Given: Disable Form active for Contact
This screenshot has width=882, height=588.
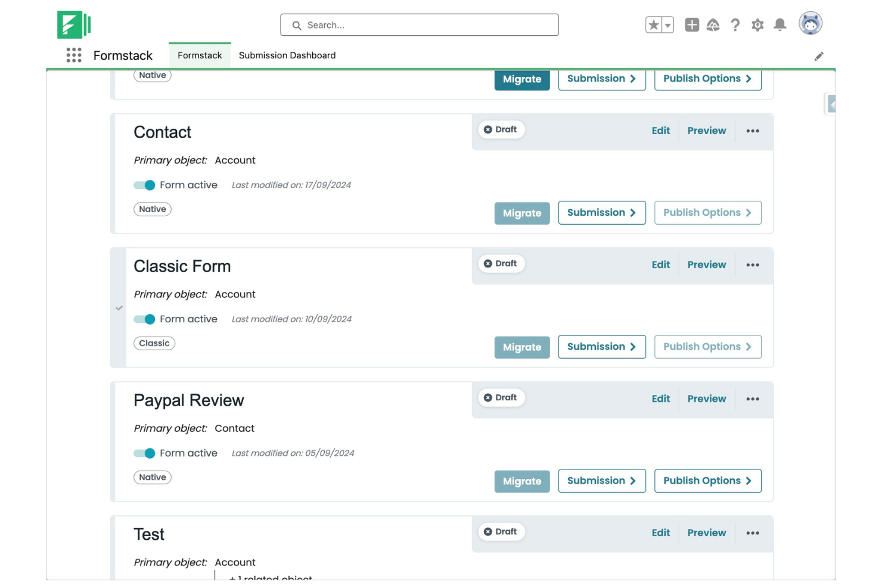Looking at the screenshot, I should click(x=144, y=185).
